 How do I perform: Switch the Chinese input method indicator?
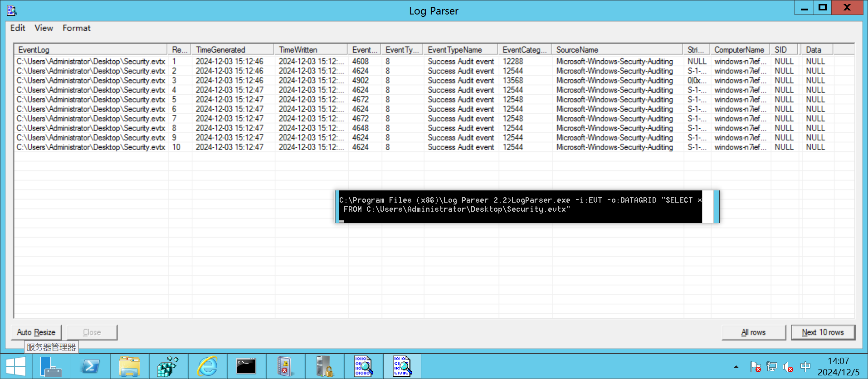pyautogui.click(x=805, y=366)
